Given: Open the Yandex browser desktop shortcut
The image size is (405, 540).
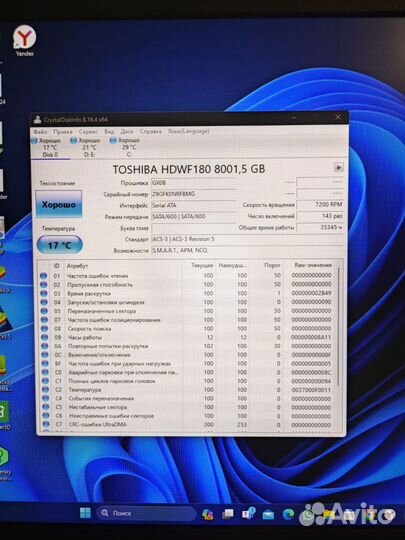Looking at the screenshot, I should click(x=24, y=41).
